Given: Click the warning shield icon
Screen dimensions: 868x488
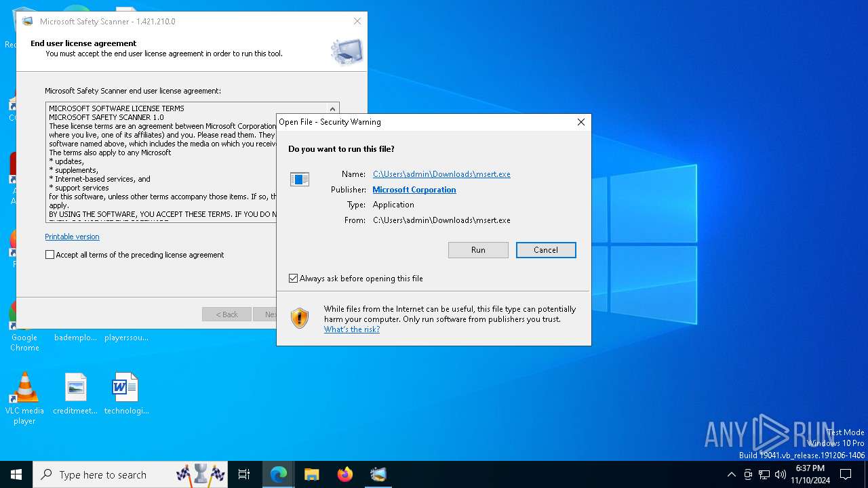Looking at the screenshot, I should pyautogui.click(x=300, y=318).
